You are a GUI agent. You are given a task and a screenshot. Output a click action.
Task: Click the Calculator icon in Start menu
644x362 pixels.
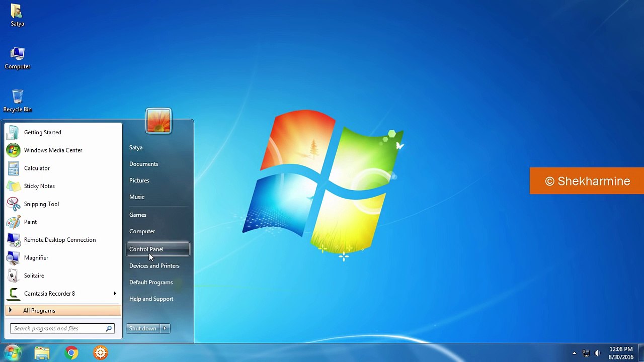13,168
